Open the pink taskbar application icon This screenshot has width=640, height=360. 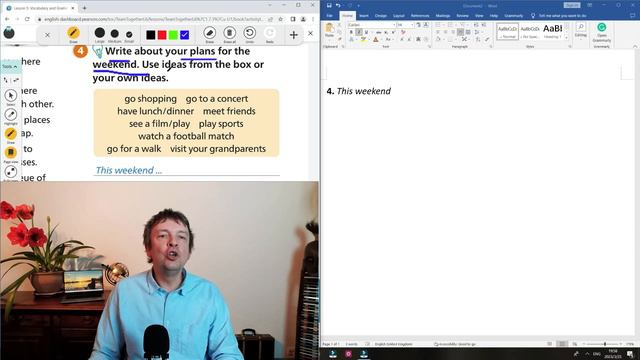[x=348, y=354]
